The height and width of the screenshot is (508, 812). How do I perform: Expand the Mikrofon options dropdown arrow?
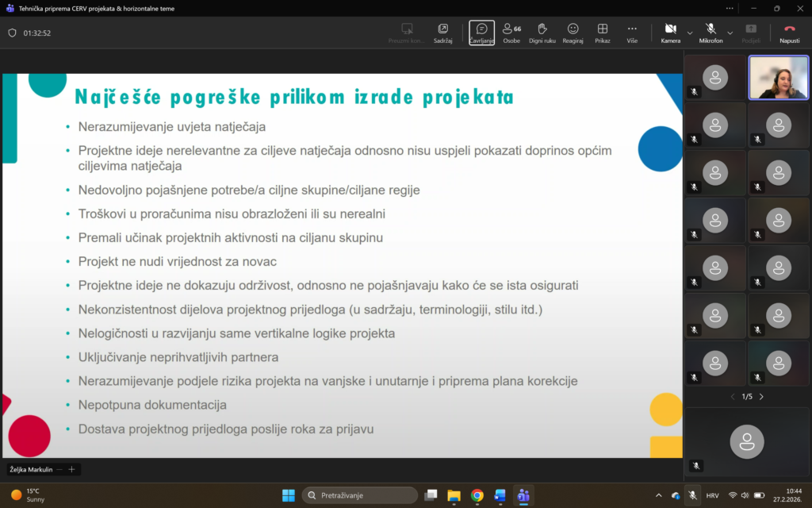pyautogui.click(x=730, y=33)
